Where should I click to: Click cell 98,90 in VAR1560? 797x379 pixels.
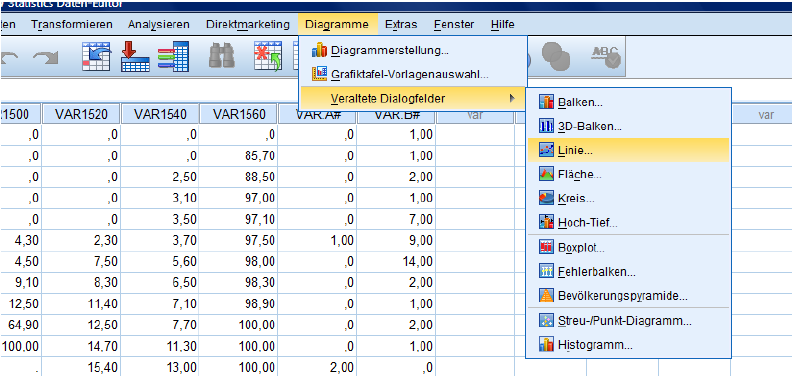tap(239, 303)
